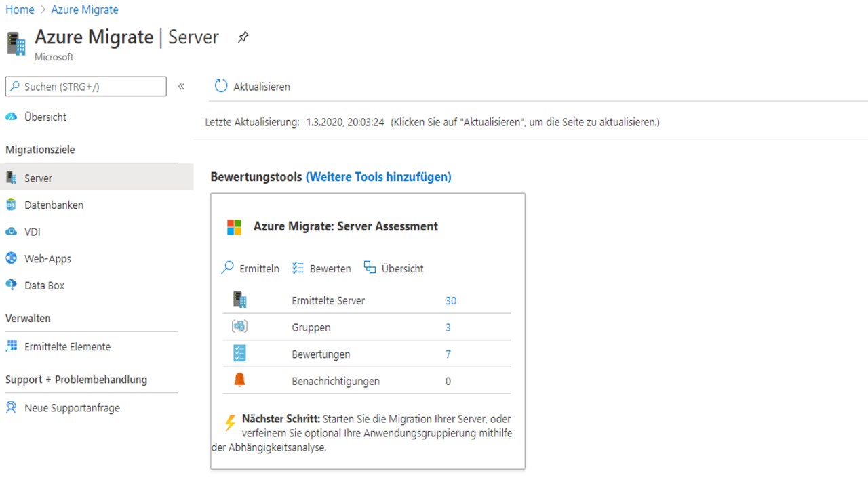Open Data Box in the sidebar
The width and height of the screenshot is (868, 488).
point(44,285)
